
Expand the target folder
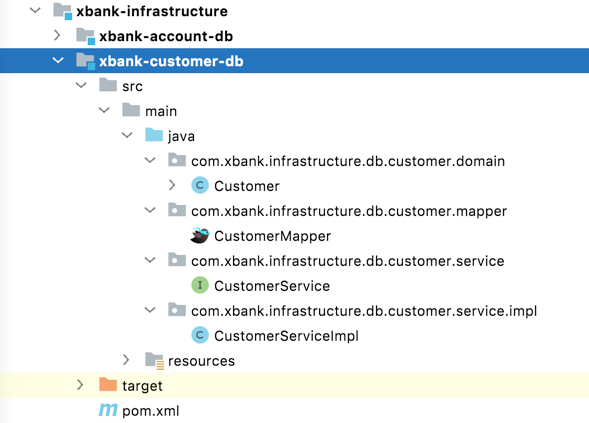click(x=80, y=385)
